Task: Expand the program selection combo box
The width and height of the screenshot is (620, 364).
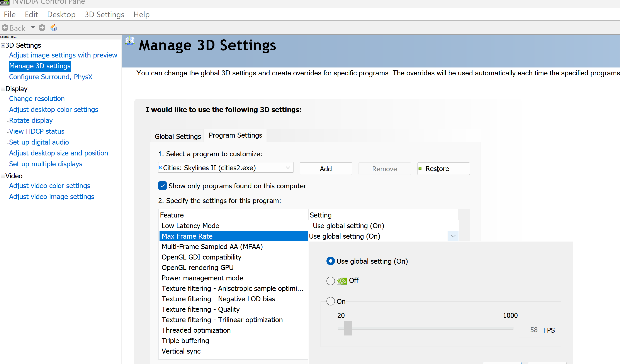Action: 288,168
